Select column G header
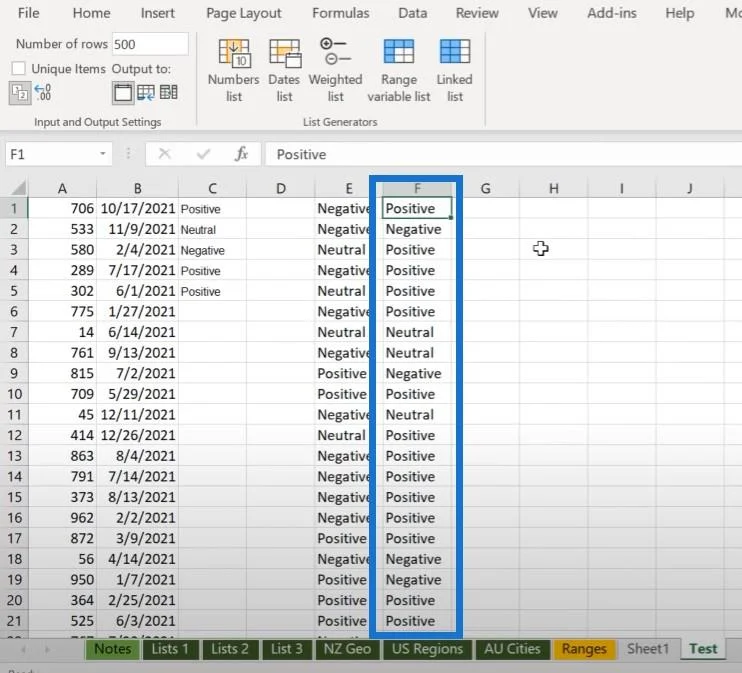The height and width of the screenshot is (673, 742). (x=486, y=188)
